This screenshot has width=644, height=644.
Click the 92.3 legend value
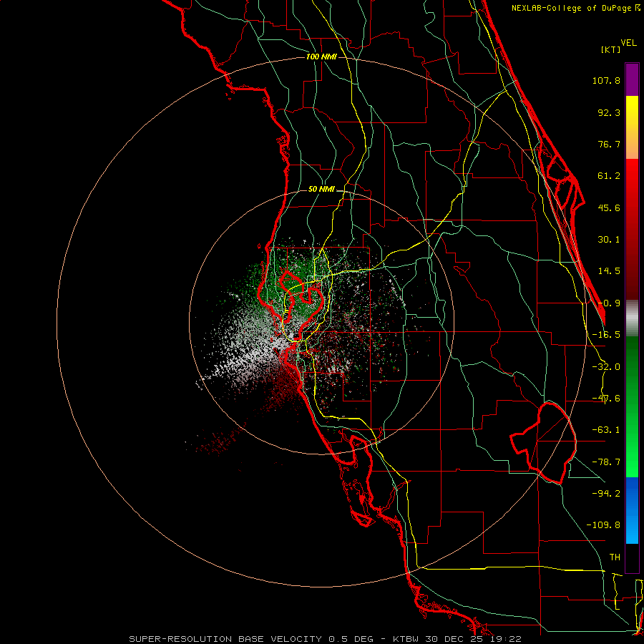click(609, 112)
